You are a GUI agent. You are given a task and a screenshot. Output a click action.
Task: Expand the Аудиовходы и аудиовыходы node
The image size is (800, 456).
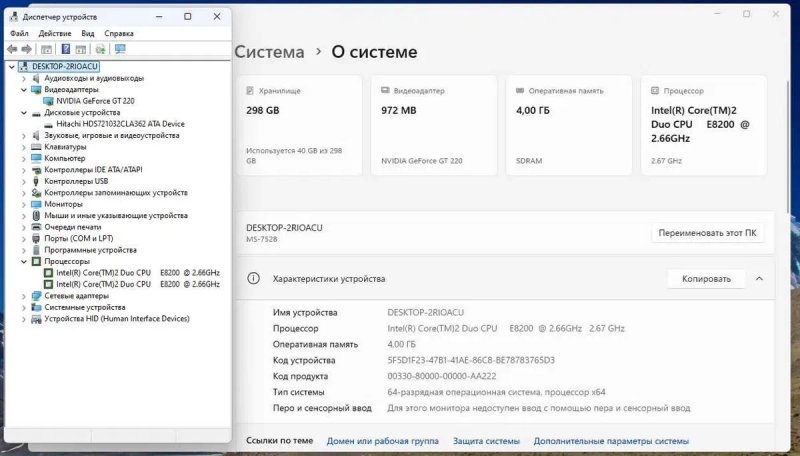23,79
